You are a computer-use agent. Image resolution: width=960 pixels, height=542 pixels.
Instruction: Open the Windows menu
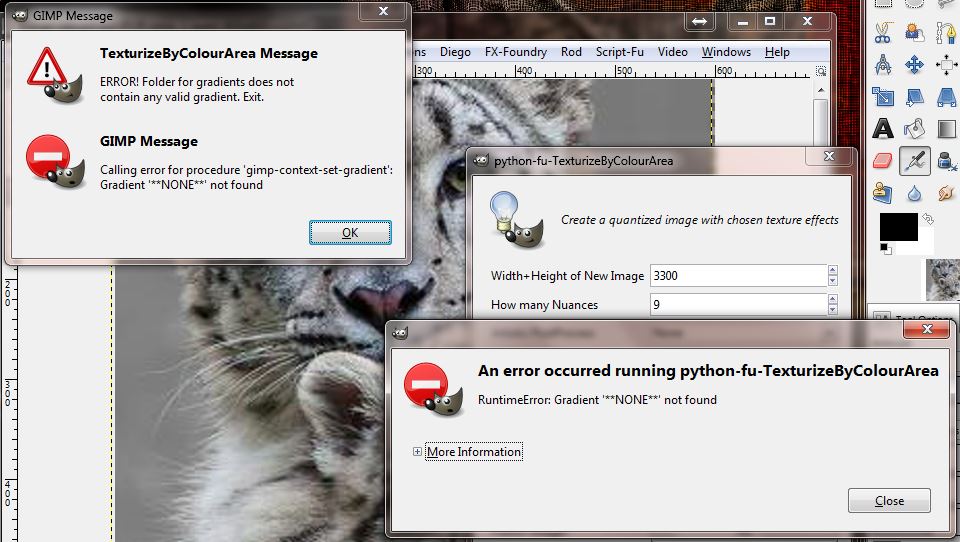[726, 52]
